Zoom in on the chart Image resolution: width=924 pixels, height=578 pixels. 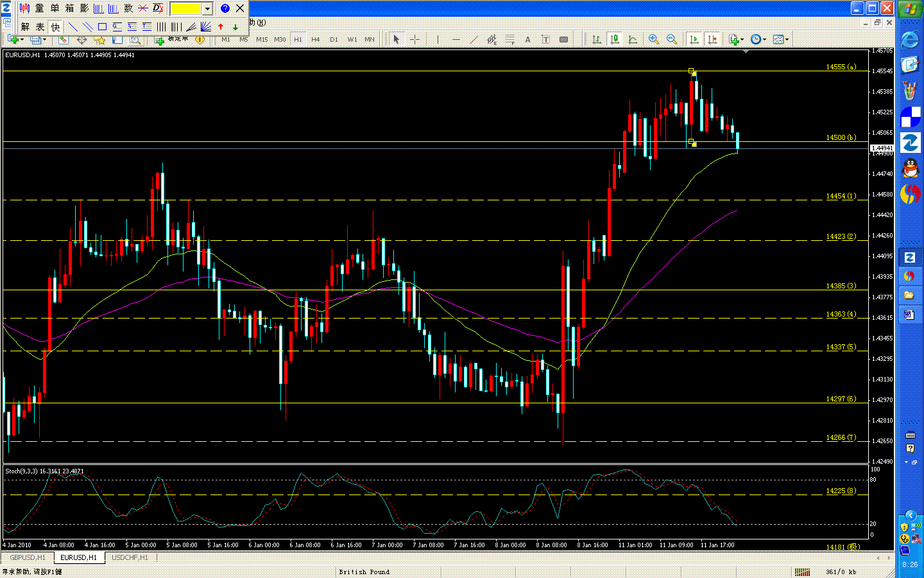pyautogui.click(x=654, y=39)
